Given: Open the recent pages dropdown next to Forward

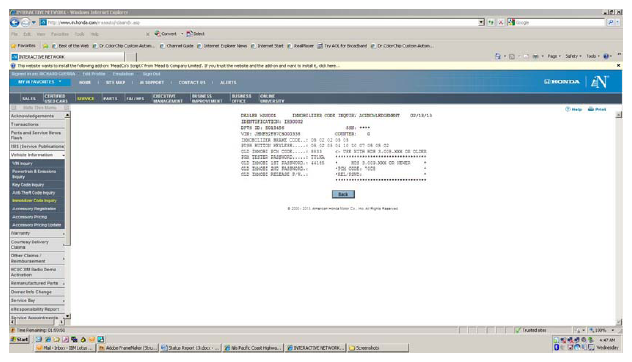Looking at the screenshot, I should pos(33,23).
